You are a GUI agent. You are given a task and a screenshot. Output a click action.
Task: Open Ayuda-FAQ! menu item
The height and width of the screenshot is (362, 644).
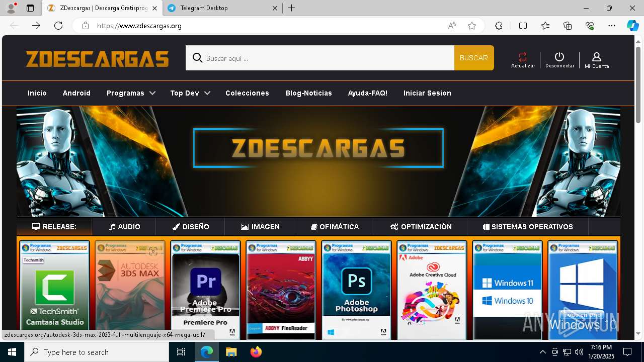coord(368,93)
